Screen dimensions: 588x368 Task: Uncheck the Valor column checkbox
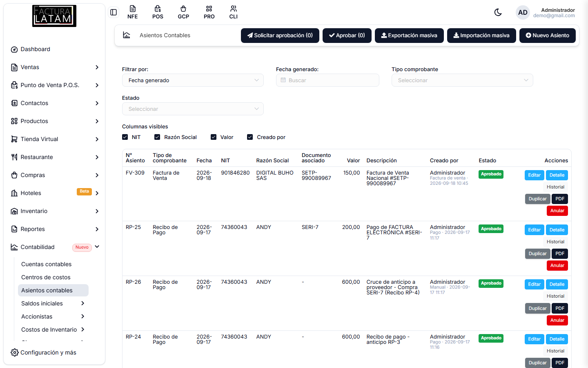coord(214,137)
